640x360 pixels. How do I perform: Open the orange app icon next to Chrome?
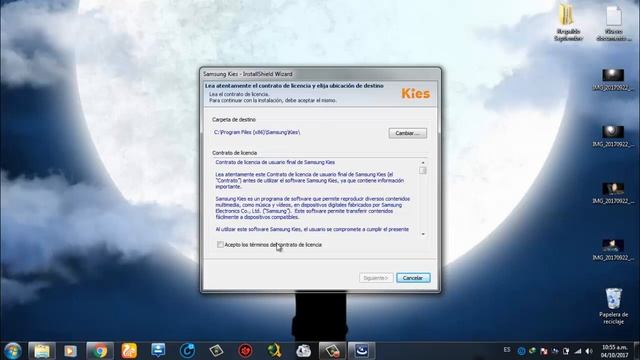tap(129, 351)
